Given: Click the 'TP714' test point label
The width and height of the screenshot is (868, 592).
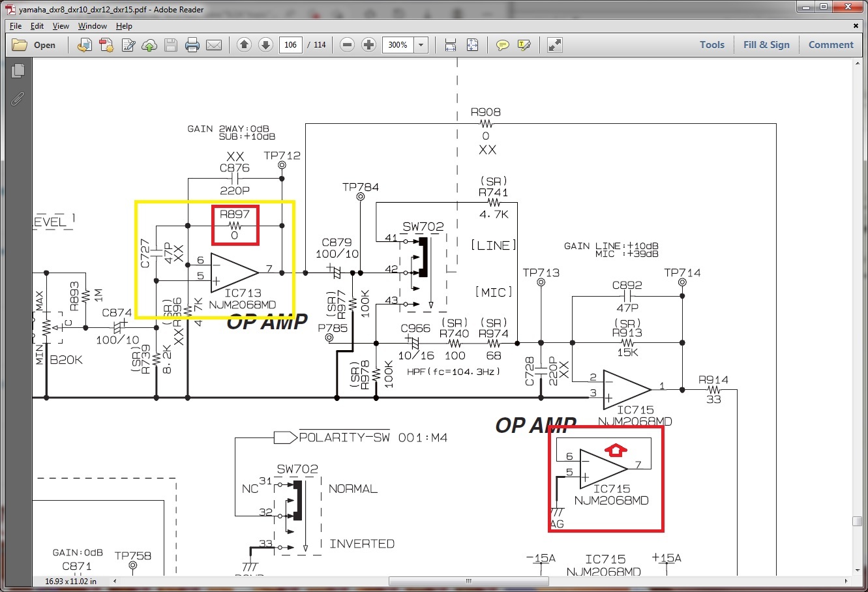Looking at the screenshot, I should tap(682, 273).
